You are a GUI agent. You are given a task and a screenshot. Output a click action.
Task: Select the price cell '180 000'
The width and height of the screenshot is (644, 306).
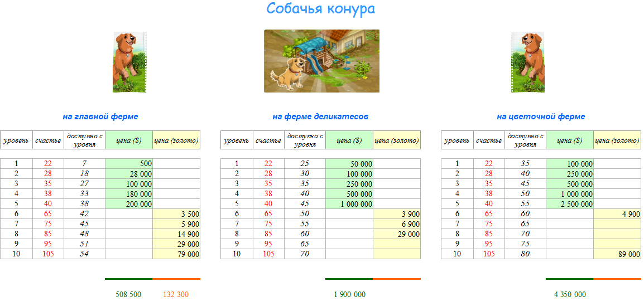(129, 193)
